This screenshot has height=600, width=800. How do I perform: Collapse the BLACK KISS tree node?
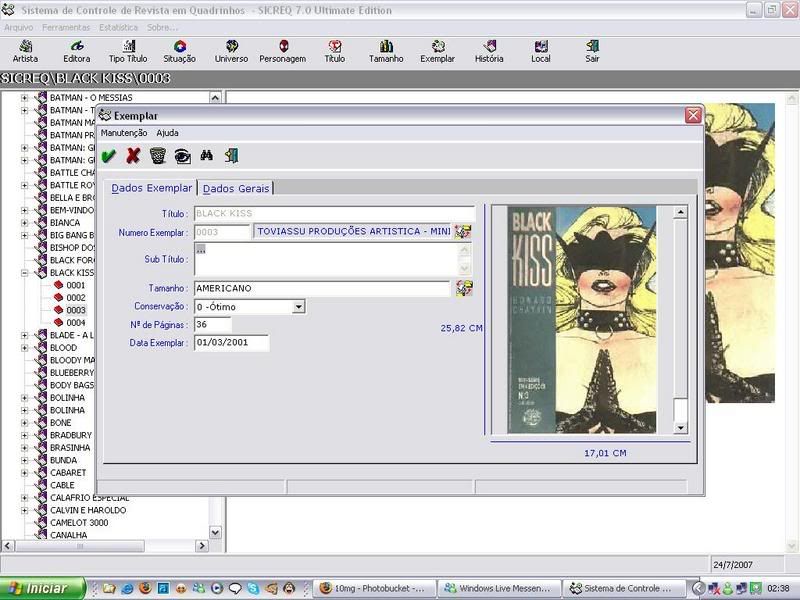tap(24, 273)
